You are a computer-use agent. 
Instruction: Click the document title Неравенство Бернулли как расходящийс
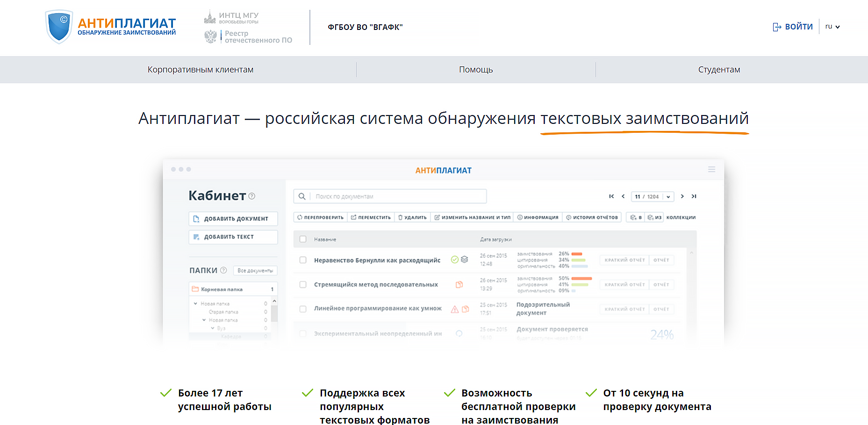377,260
